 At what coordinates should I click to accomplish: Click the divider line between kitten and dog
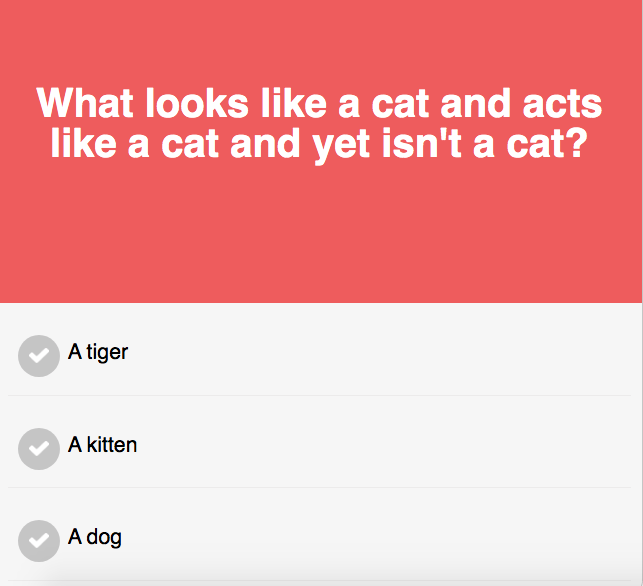(x=319, y=488)
